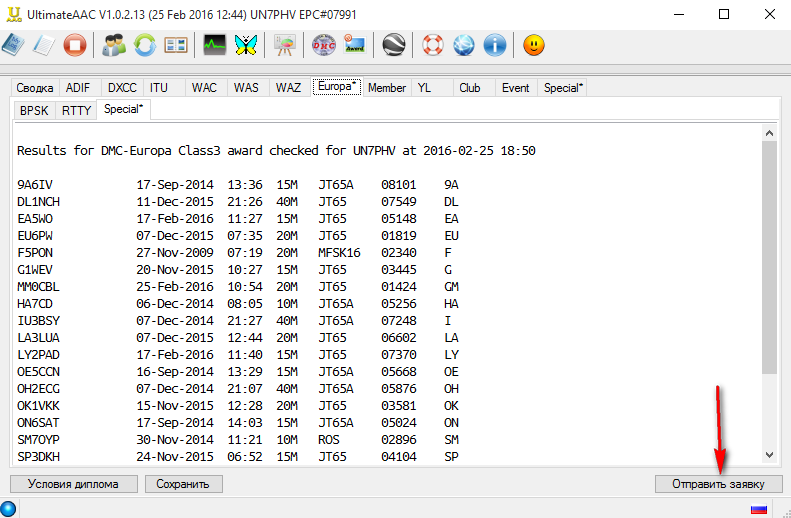Image resolution: width=791 pixels, height=518 pixels.
Task: Click the EA5WO row callsign
Action: 35,219
